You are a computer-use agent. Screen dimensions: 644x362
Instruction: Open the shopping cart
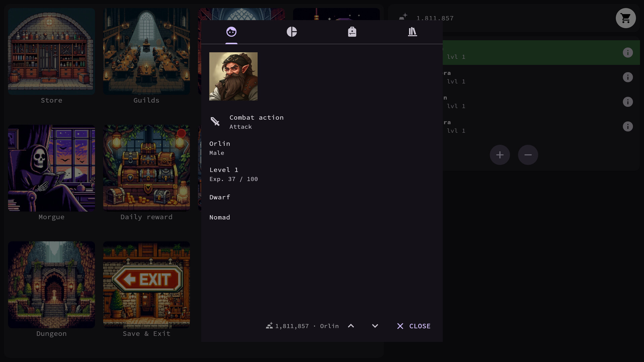(626, 18)
